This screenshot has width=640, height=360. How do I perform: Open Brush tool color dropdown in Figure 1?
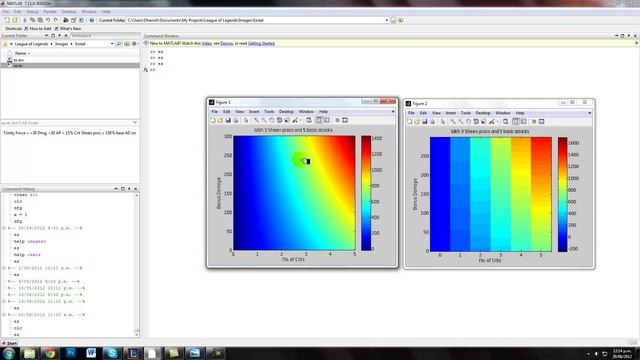pyautogui.click(x=300, y=120)
